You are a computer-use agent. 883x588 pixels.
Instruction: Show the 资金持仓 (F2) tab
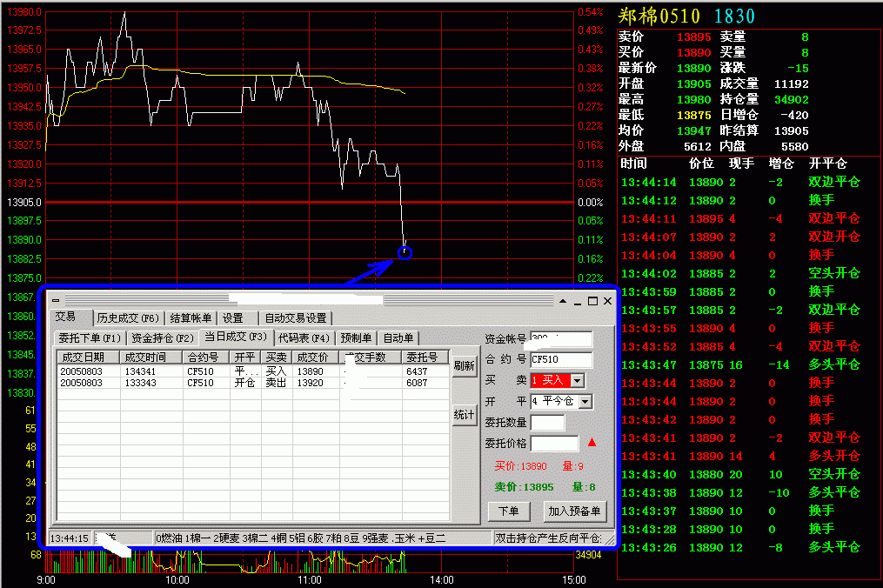163,338
